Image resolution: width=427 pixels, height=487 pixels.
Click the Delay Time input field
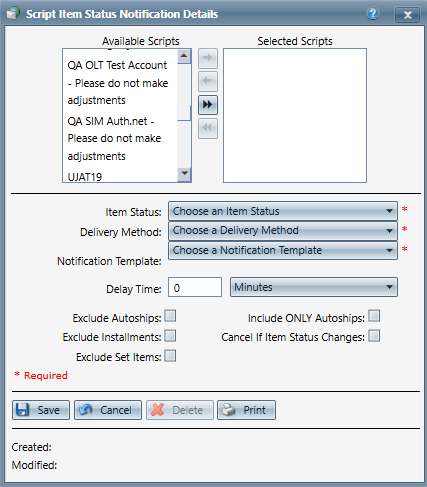click(195, 287)
